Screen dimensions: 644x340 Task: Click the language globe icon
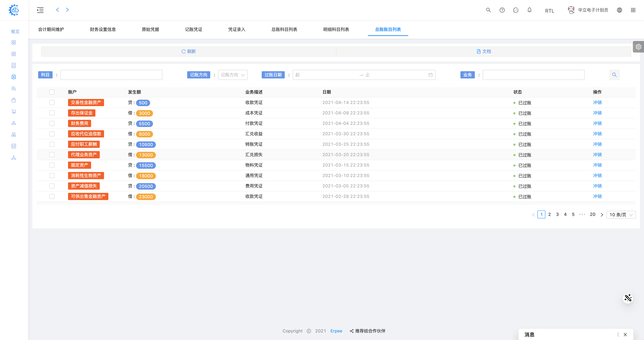tap(619, 10)
